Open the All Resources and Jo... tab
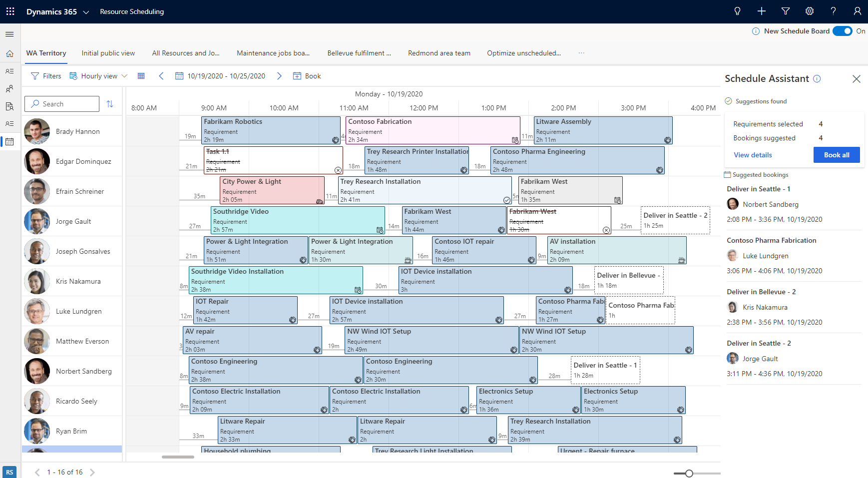The width and height of the screenshot is (868, 478). coord(186,53)
